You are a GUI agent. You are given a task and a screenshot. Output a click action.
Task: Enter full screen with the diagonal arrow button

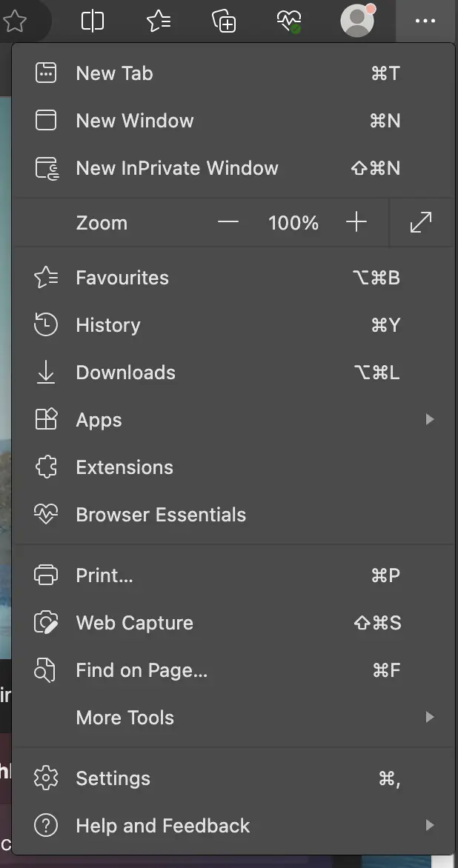pos(421,222)
